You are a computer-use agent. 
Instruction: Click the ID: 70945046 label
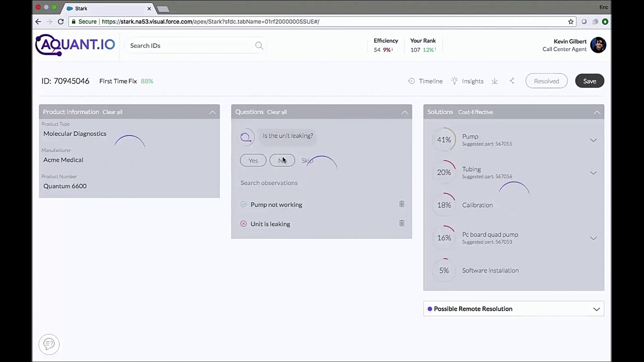[65, 81]
